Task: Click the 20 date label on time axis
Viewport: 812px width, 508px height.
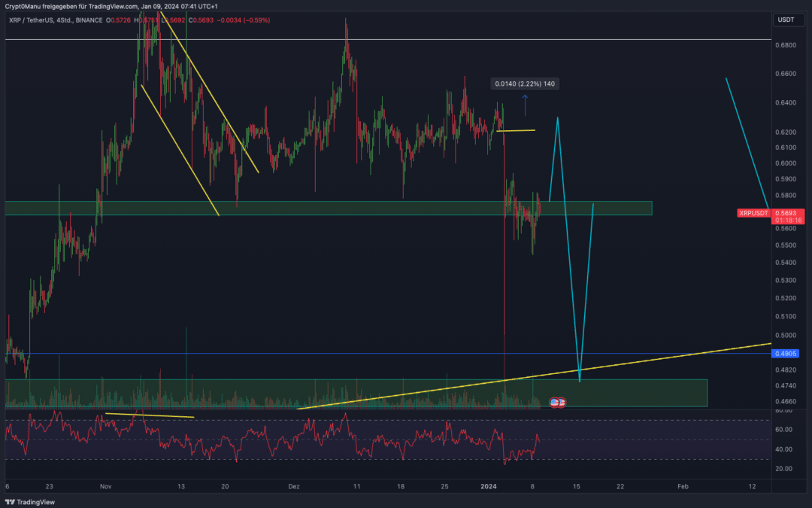Action: [x=225, y=486]
